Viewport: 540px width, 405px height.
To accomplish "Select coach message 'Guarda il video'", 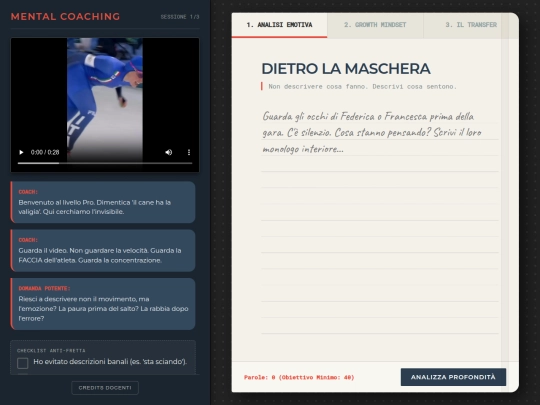I will point(103,250).
